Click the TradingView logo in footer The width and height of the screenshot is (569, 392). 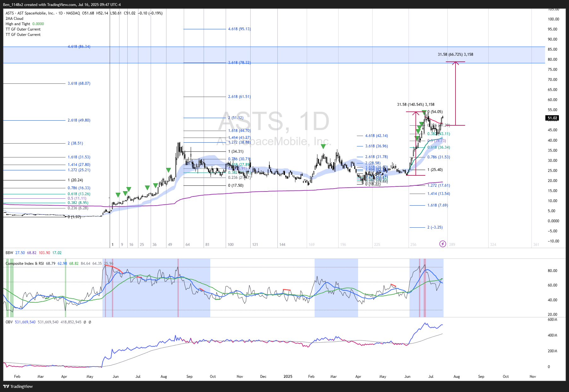pos(18,386)
